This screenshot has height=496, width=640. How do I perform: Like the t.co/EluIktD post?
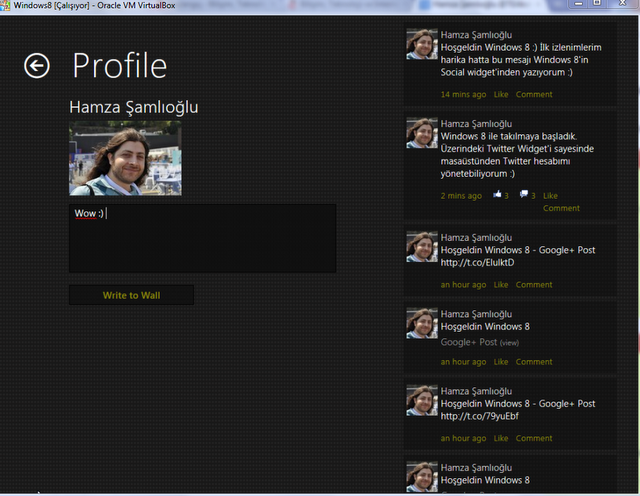[501, 285]
